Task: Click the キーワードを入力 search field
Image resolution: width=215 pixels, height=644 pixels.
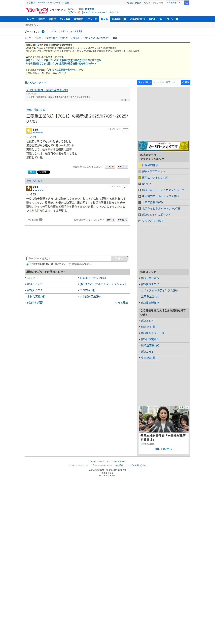Action: click(69, 258)
